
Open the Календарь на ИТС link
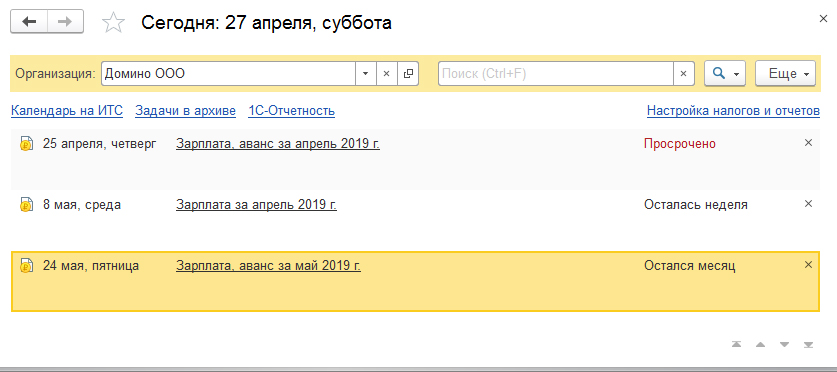[x=67, y=111]
